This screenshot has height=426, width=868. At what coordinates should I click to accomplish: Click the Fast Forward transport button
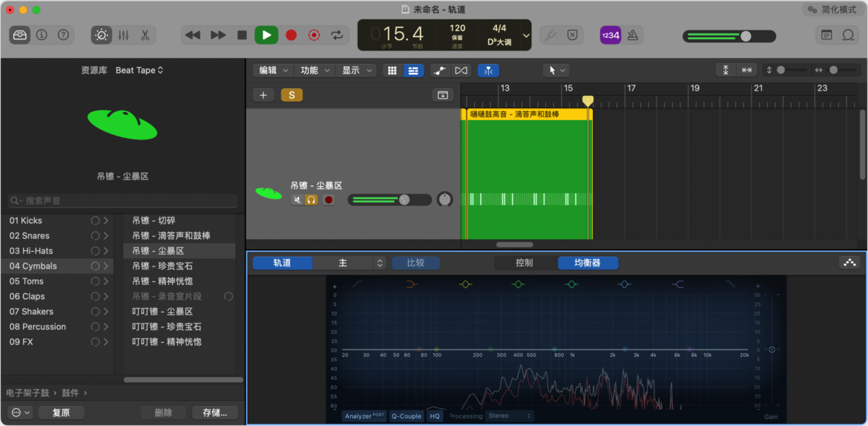218,35
